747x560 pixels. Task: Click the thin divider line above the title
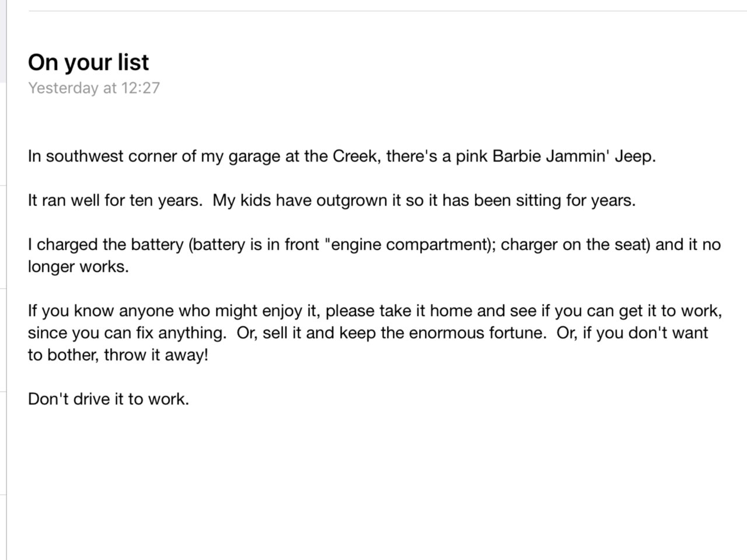[388, 11]
